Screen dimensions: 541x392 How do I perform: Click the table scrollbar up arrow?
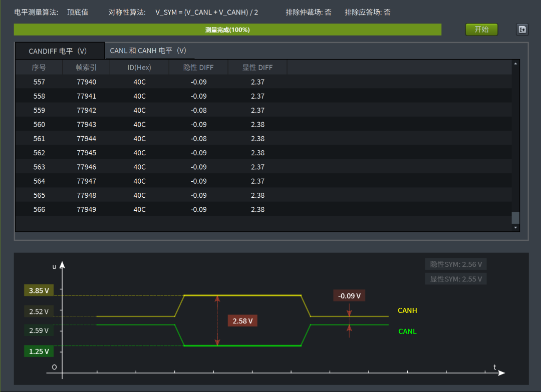tap(515, 64)
